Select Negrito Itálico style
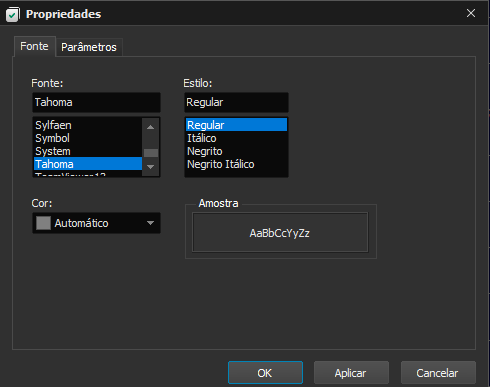Image resolution: width=490 pixels, height=387 pixels. [236, 164]
